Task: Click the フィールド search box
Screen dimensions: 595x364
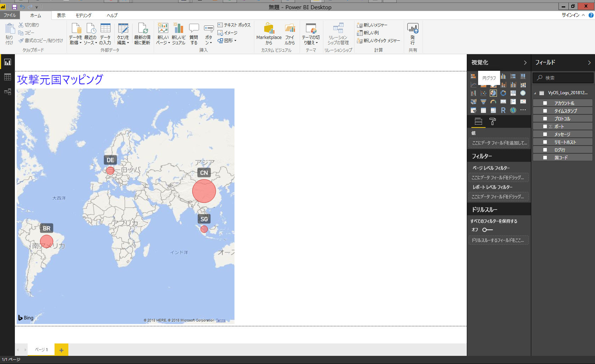Action: coord(563,78)
